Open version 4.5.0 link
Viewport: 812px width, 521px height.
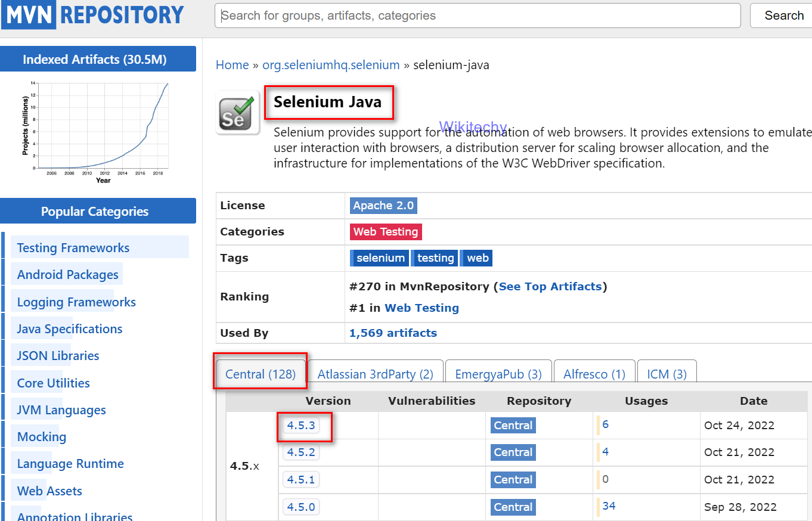[x=301, y=507]
